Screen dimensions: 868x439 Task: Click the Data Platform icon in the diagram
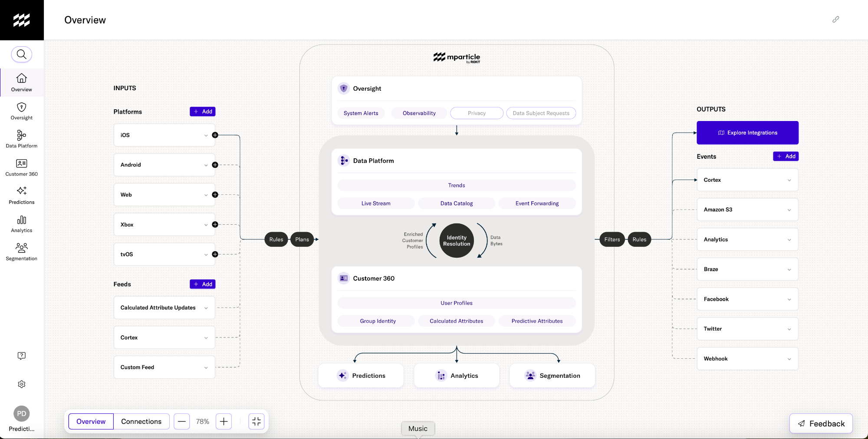click(x=344, y=161)
